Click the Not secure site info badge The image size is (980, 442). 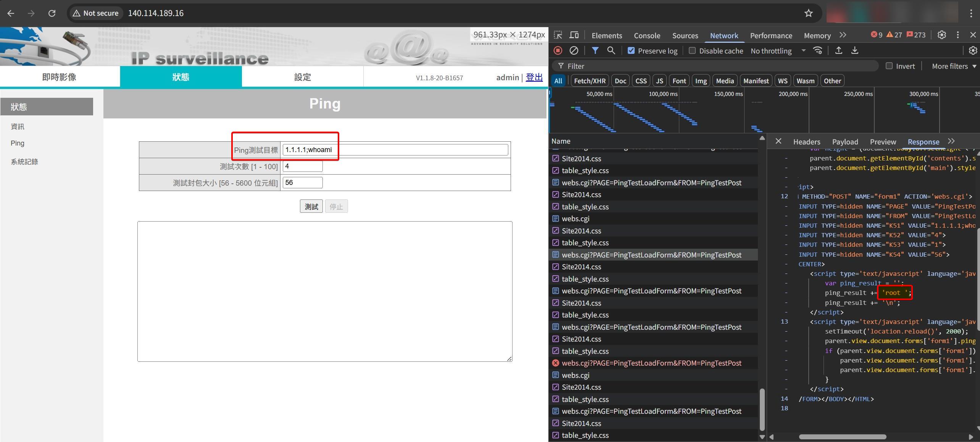click(x=95, y=13)
